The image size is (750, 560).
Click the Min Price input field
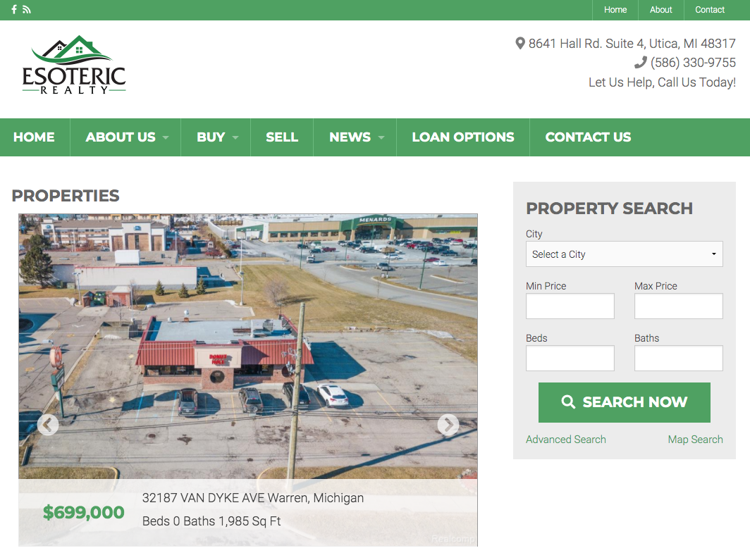[x=570, y=306]
